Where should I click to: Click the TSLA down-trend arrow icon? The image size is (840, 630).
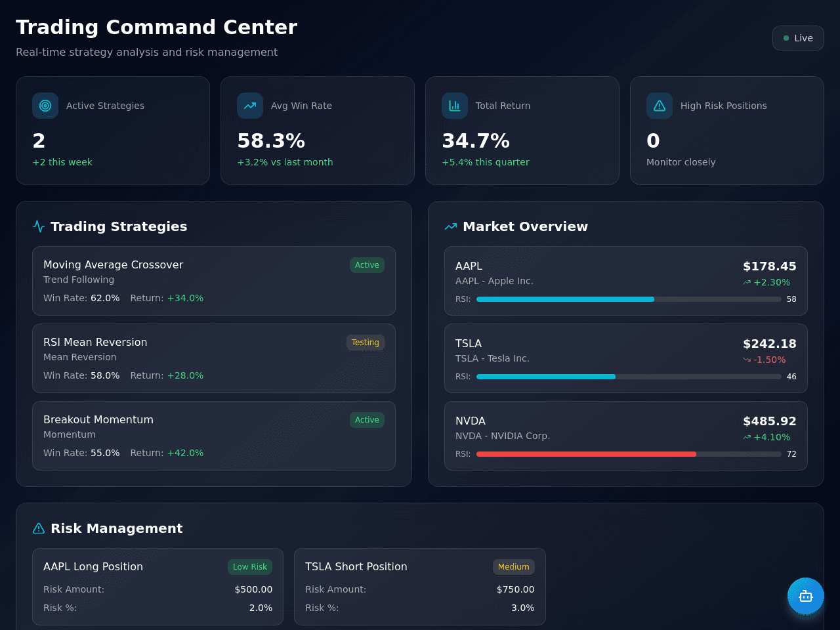tap(747, 360)
